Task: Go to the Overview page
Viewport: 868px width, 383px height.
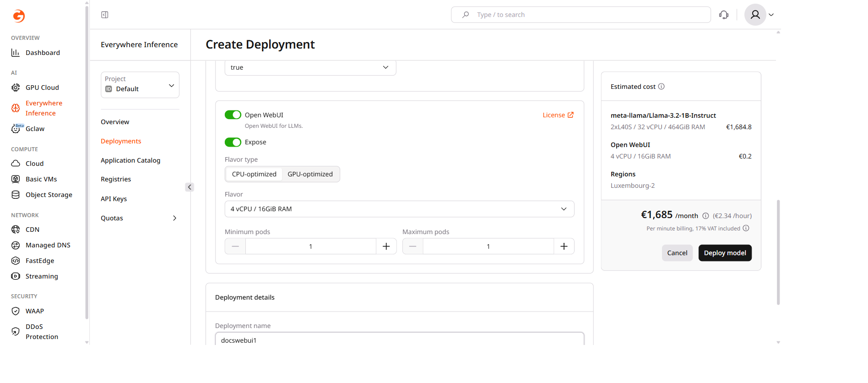Action: click(115, 122)
